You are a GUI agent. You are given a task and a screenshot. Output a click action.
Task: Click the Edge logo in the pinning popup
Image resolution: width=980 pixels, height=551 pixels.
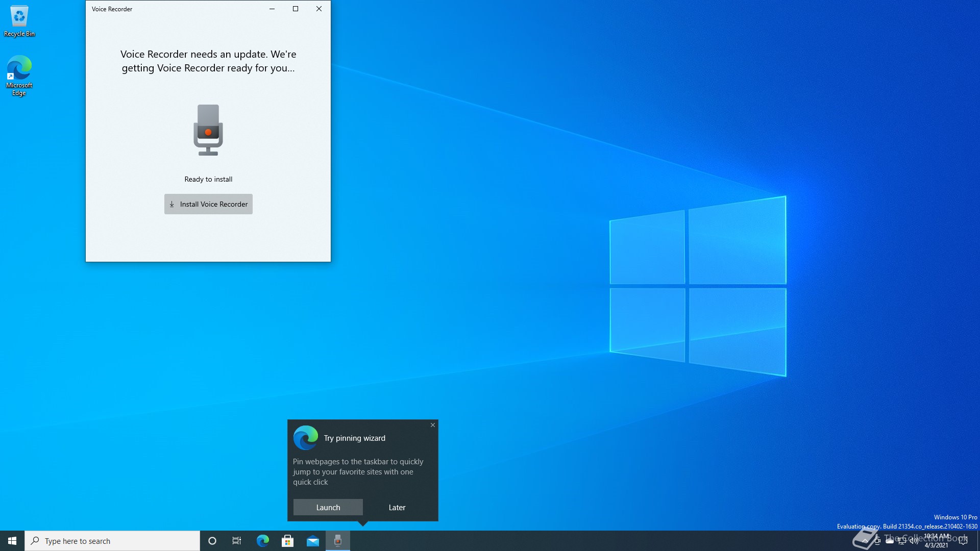pos(306,438)
